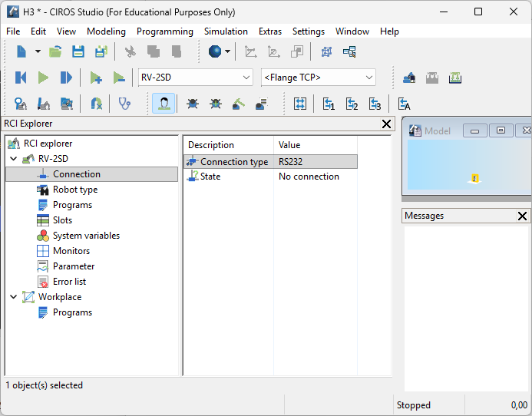Close the Messages panel
This screenshot has height=416, width=532.
tap(522, 216)
